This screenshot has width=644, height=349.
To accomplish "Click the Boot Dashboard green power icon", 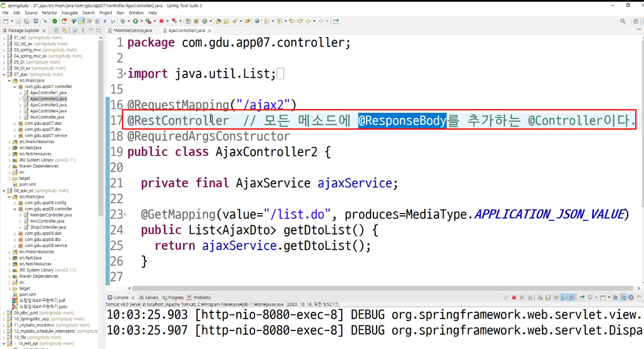I will point(54,21).
